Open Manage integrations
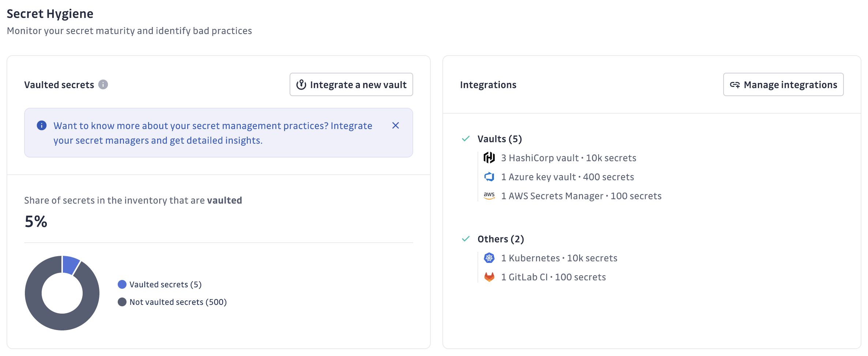 (783, 85)
